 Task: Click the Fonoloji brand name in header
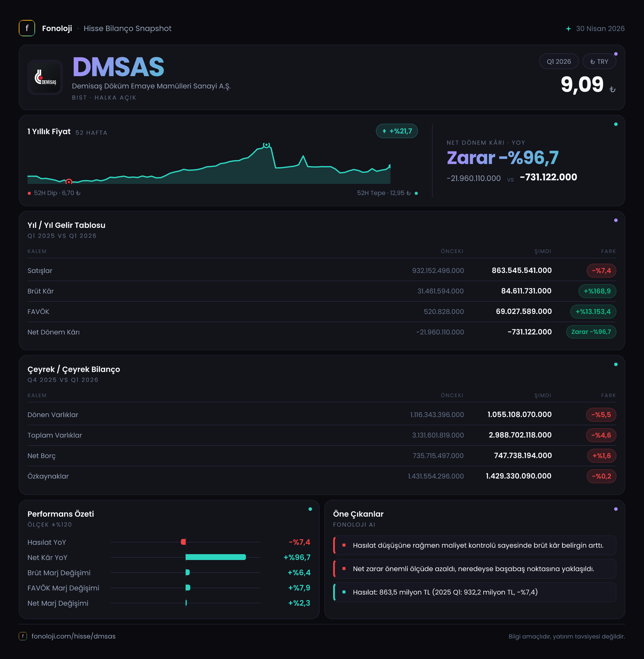[57, 28]
